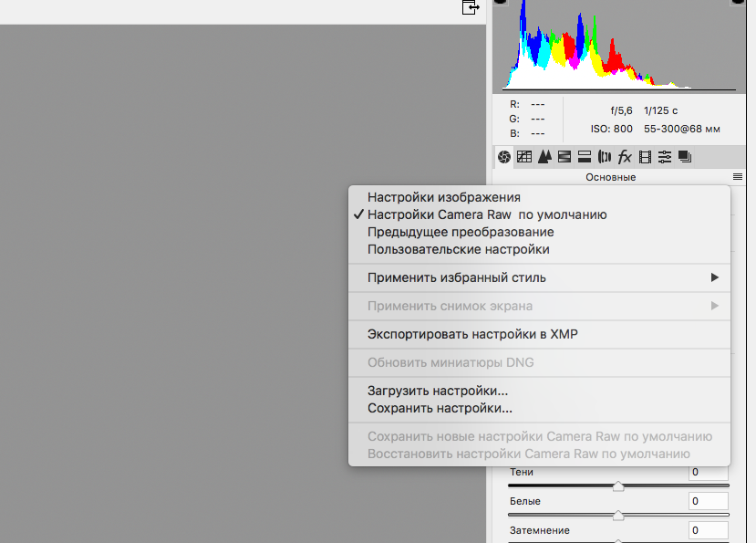Switch to the Presets sliders icon
Screen dimensions: 756x543
(x=665, y=157)
